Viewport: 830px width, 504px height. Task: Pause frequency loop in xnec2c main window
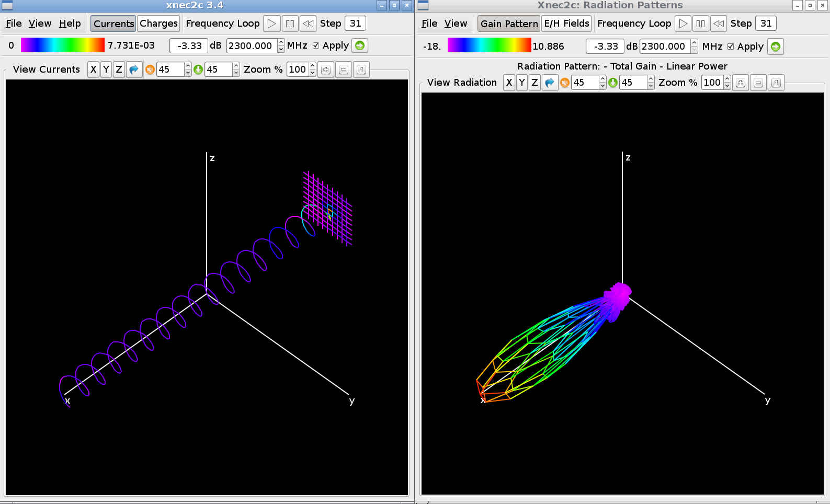pyautogui.click(x=290, y=24)
